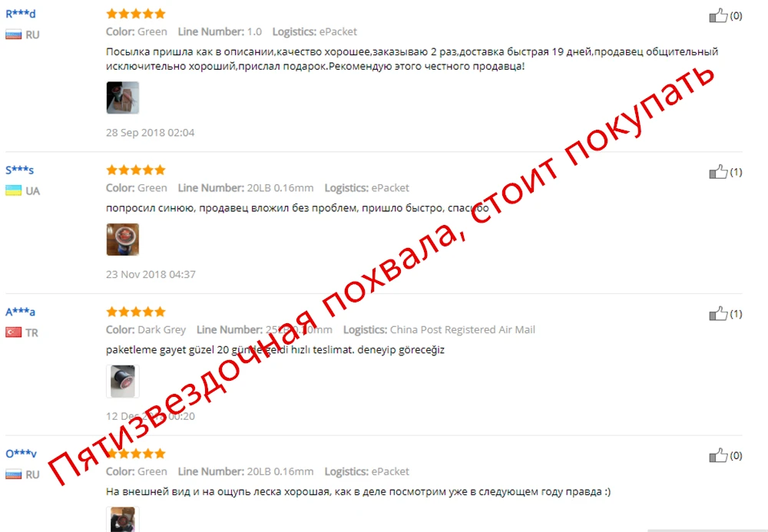Like the review by S***s

718,172
